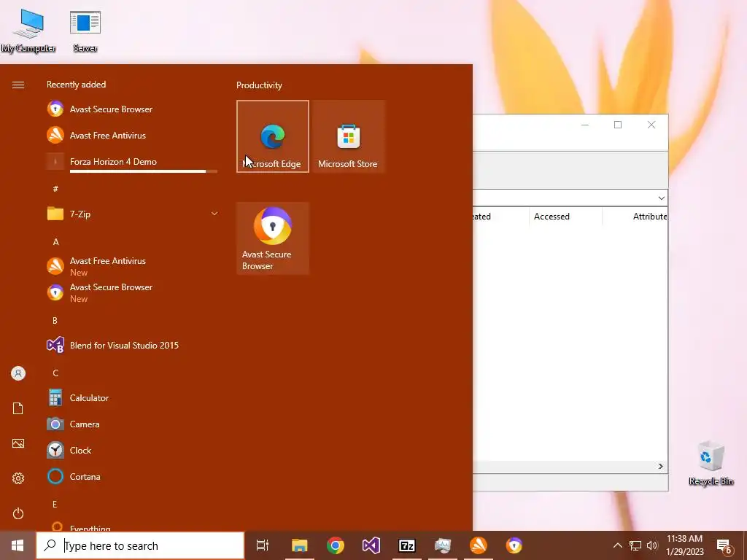Open the Everything app entry

(x=133, y=527)
